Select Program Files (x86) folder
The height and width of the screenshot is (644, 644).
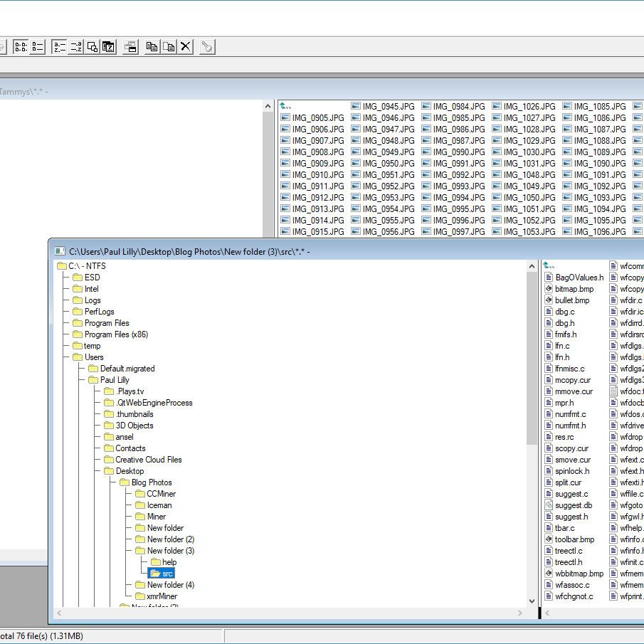point(116,334)
